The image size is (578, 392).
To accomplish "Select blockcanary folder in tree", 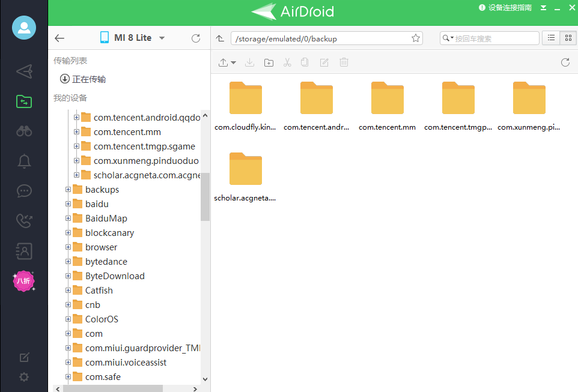I will (109, 233).
